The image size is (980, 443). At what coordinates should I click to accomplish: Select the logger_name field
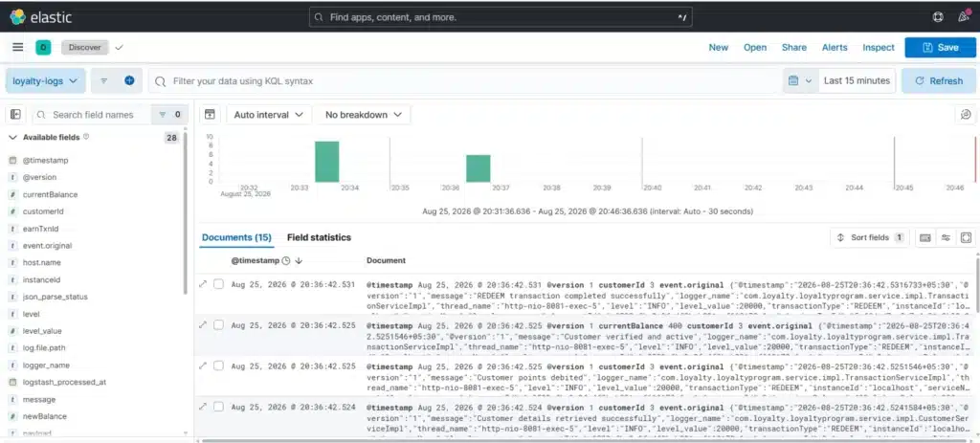[46, 365]
